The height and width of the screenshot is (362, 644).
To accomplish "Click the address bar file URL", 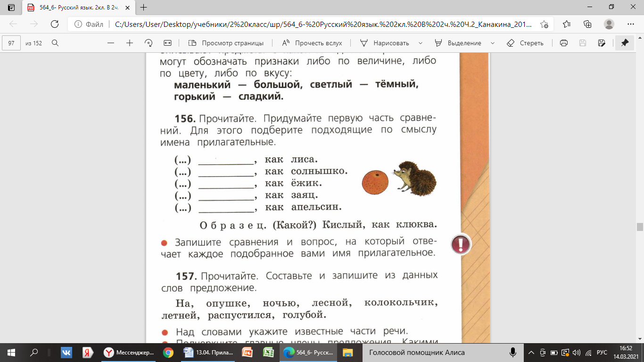I will pyautogui.click(x=323, y=24).
